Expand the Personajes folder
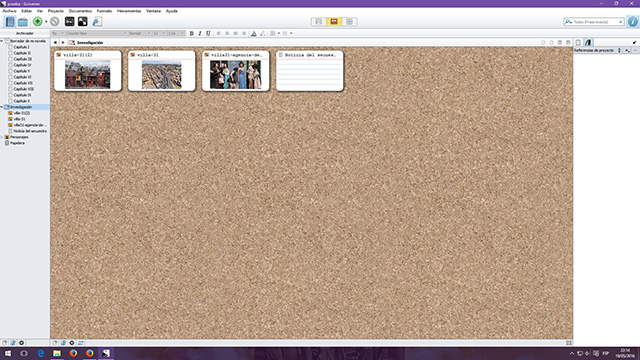Image resolution: width=640 pixels, height=360 pixels. (2, 137)
